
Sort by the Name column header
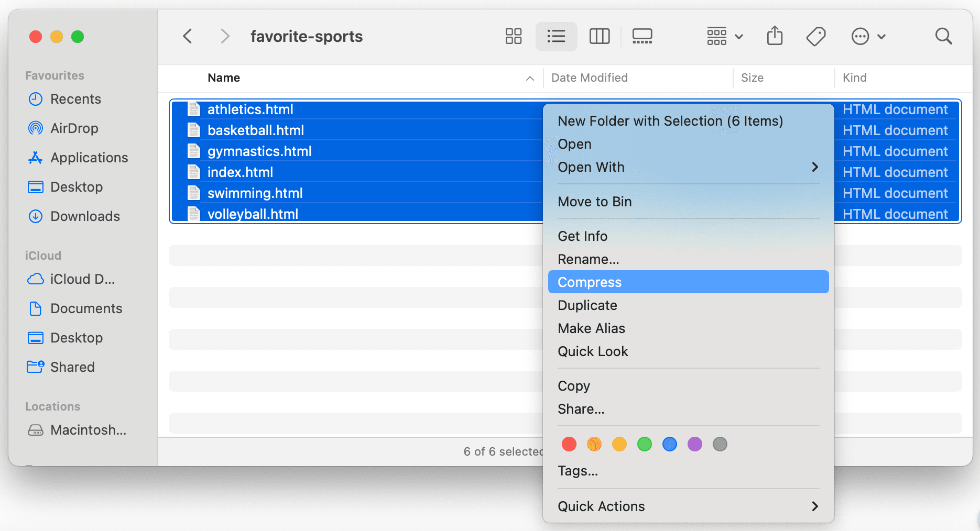[224, 78]
